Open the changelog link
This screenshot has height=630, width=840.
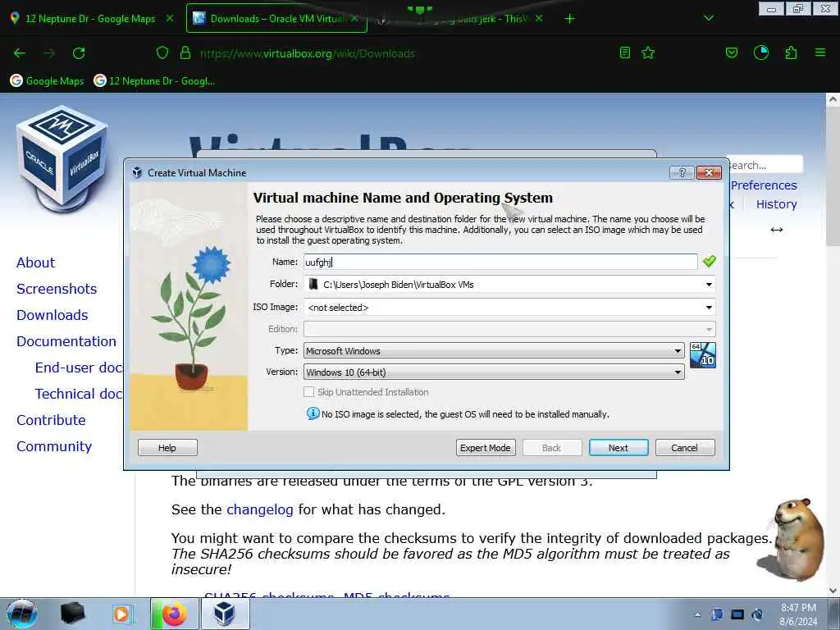tap(260, 509)
